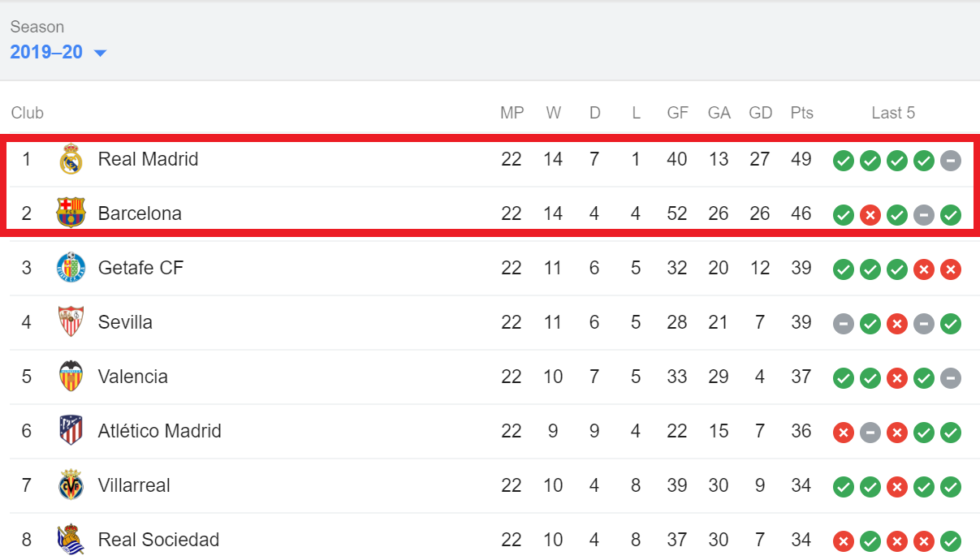Click the Sevilla club crest

coord(71,322)
